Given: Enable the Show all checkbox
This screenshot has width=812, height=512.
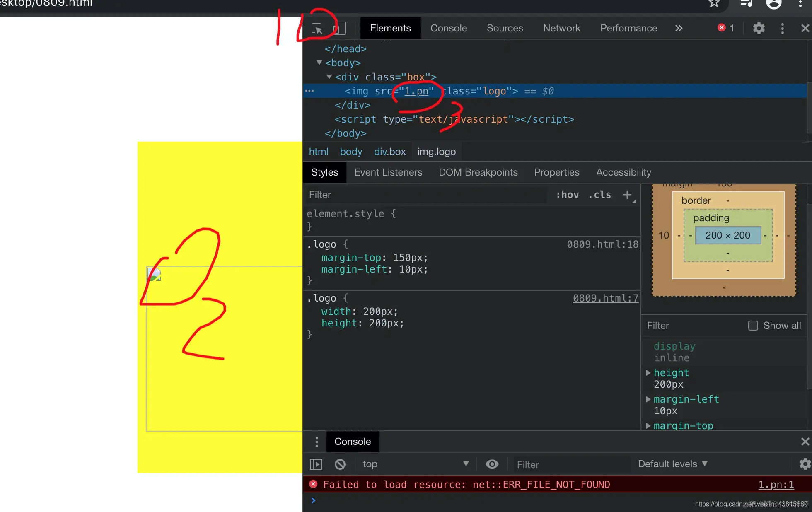Looking at the screenshot, I should point(753,326).
